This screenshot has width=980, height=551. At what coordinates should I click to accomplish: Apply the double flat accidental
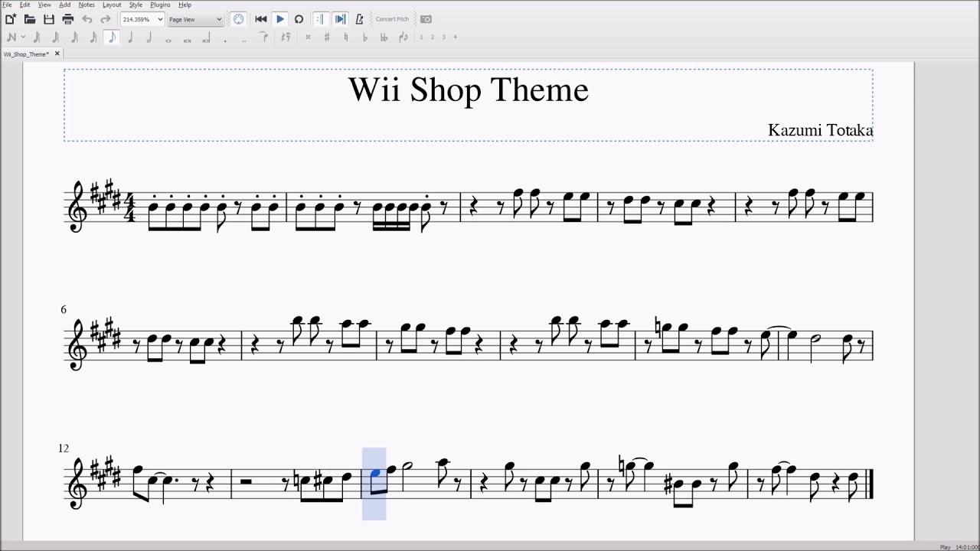[x=384, y=37]
